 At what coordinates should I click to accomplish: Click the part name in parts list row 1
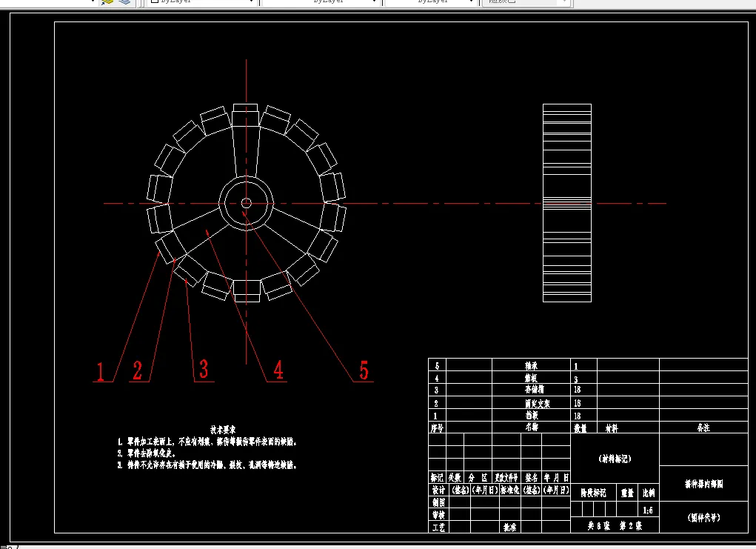tap(532, 416)
